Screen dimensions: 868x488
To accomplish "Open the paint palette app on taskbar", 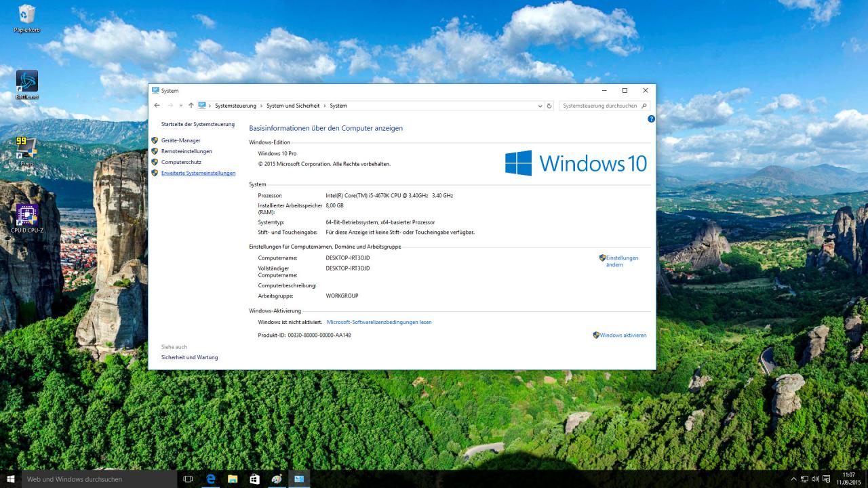I will point(276,479).
